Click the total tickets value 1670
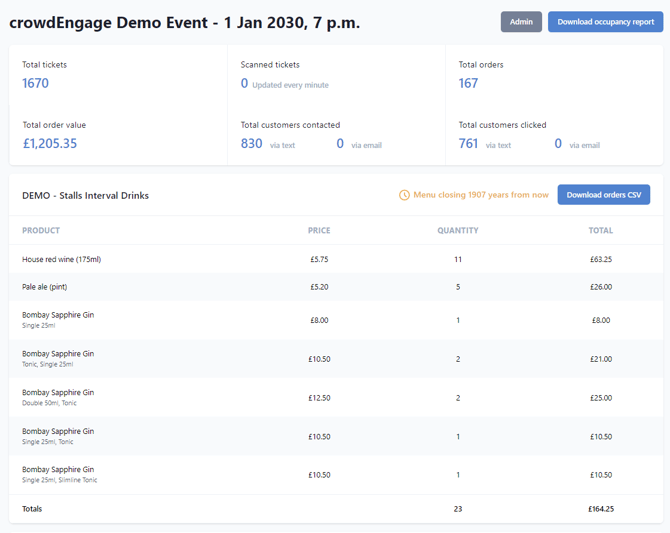 (x=35, y=84)
